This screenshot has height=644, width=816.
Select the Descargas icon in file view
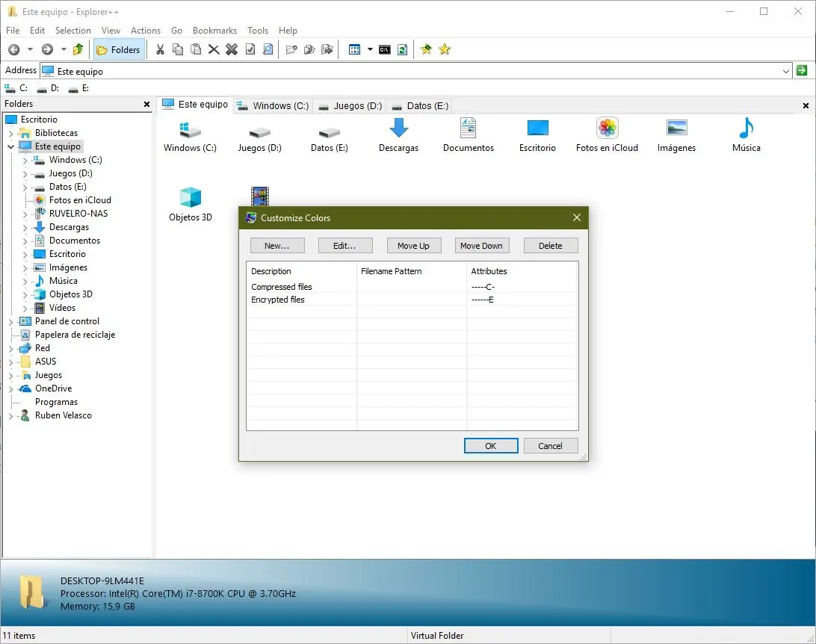click(398, 134)
